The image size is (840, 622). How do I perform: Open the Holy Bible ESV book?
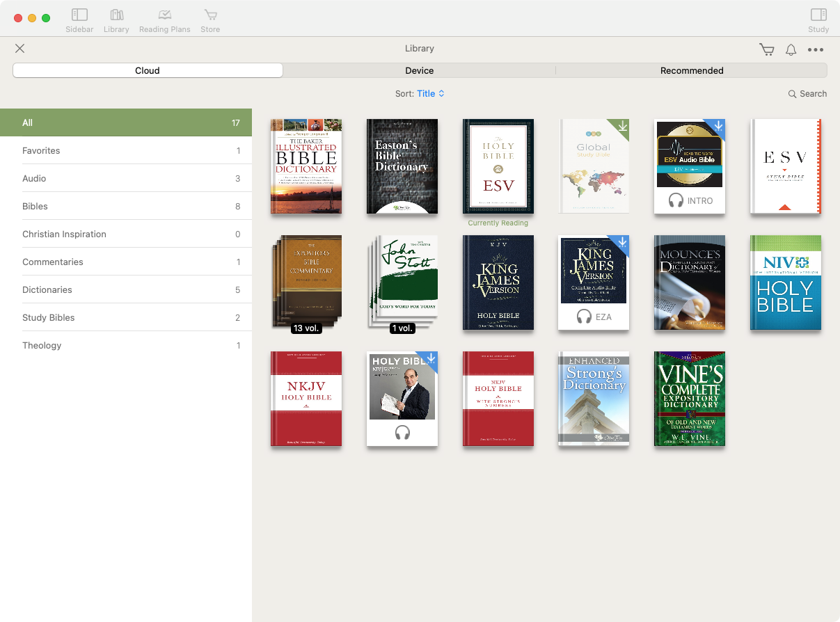498,166
